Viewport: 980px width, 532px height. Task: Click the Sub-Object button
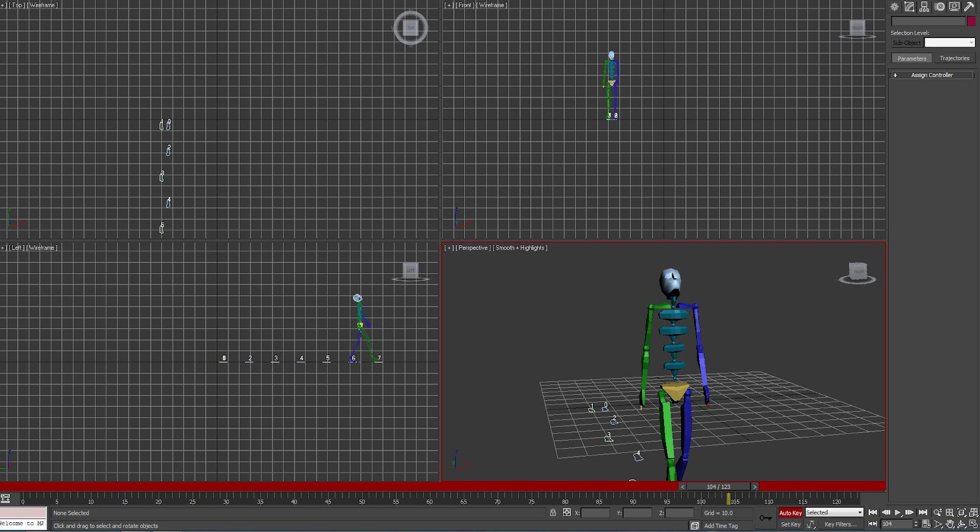pyautogui.click(x=907, y=43)
